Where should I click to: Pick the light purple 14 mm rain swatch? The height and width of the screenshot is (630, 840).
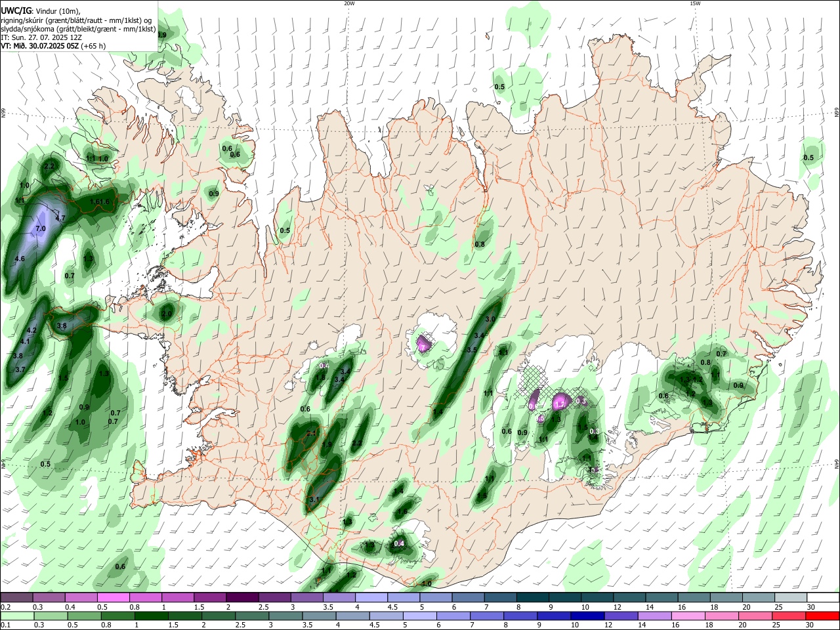click(x=654, y=616)
